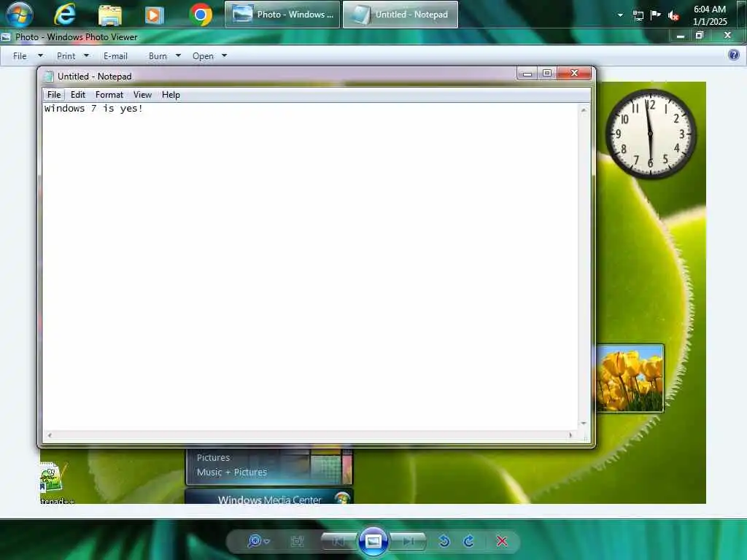This screenshot has height=560, width=747.
Task: Switch to Photo - Windows Photo Viewer taskbar button
Action: tap(282, 15)
